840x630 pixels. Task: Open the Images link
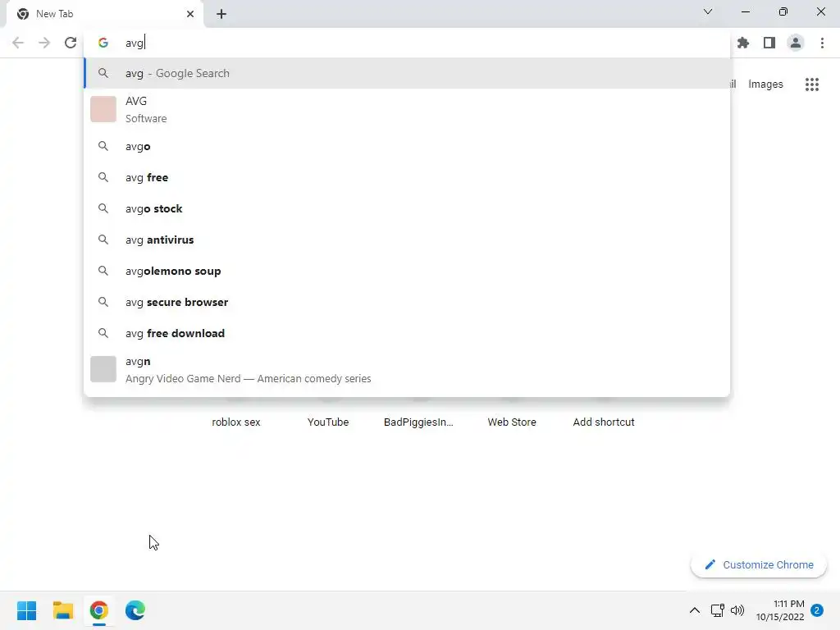click(765, 84)
